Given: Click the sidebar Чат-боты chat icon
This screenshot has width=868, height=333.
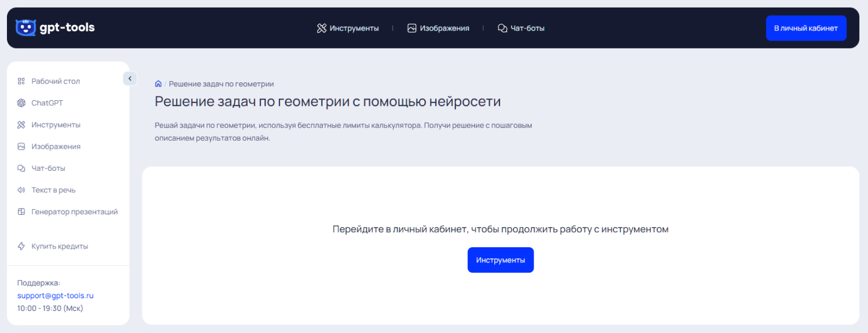Looking at the screenshot, I should [21, 168].
